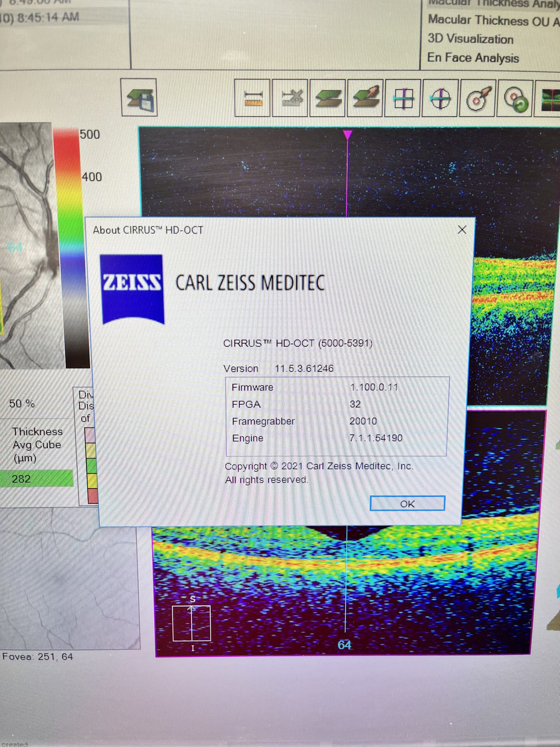
Task: Click the 50 % transparency value
Action: click(x=22, y=404)
